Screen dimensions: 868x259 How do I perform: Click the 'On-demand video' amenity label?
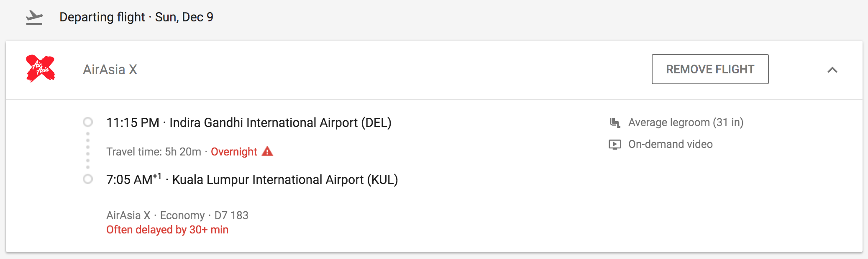(670, 144)
